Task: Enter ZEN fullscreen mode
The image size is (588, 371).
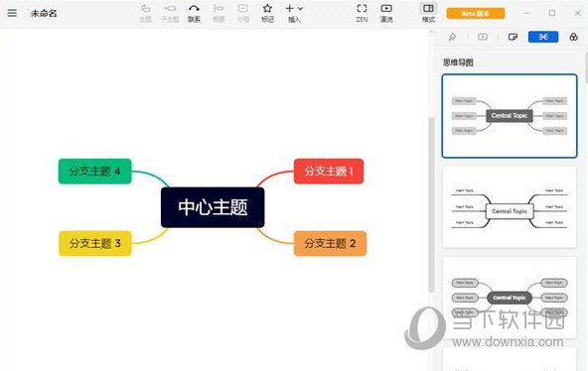Action: (x=362, y=13)
